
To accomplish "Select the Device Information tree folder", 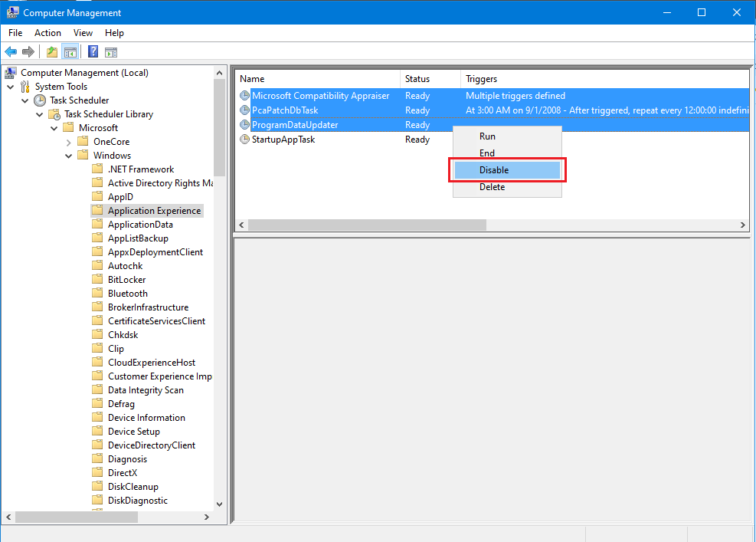I will click(x=146, y=418).
